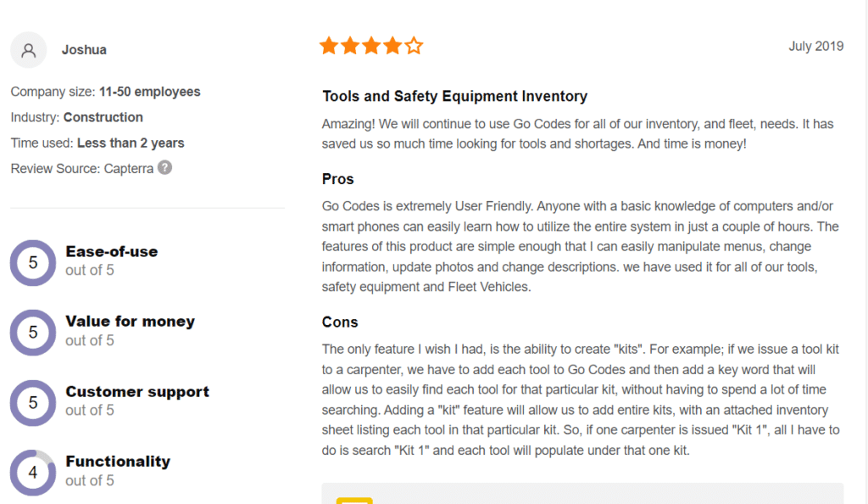Click the reviewer name Joshua
The width and height of the screenshot is (868, 504).
[x=84, y=50]
